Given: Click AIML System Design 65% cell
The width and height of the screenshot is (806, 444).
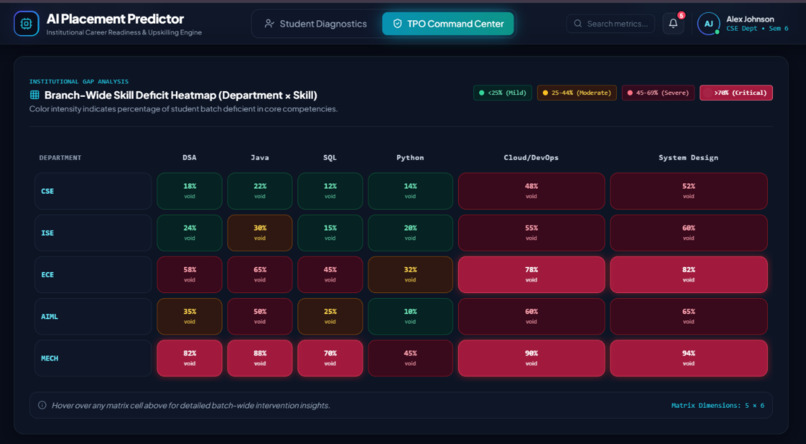Looking at the screenshot, I should click(x=688, y=317).
